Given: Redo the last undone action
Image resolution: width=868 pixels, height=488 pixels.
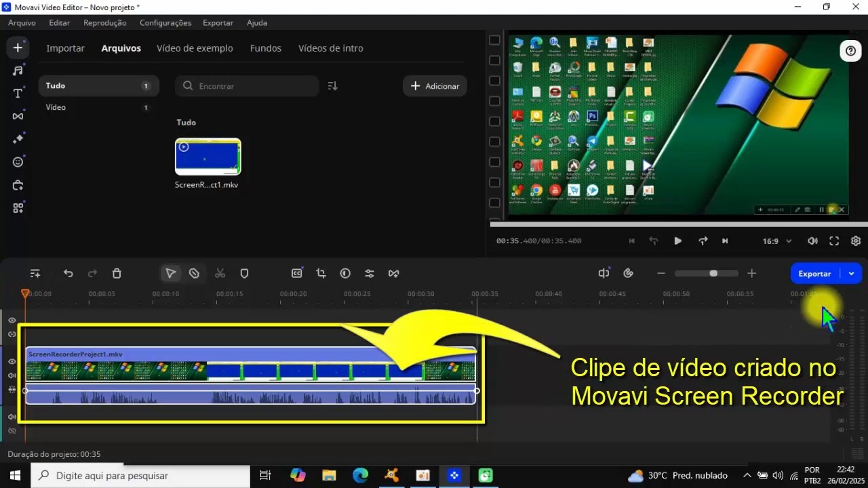Looking at the screenshot, I should click(92, 273).
